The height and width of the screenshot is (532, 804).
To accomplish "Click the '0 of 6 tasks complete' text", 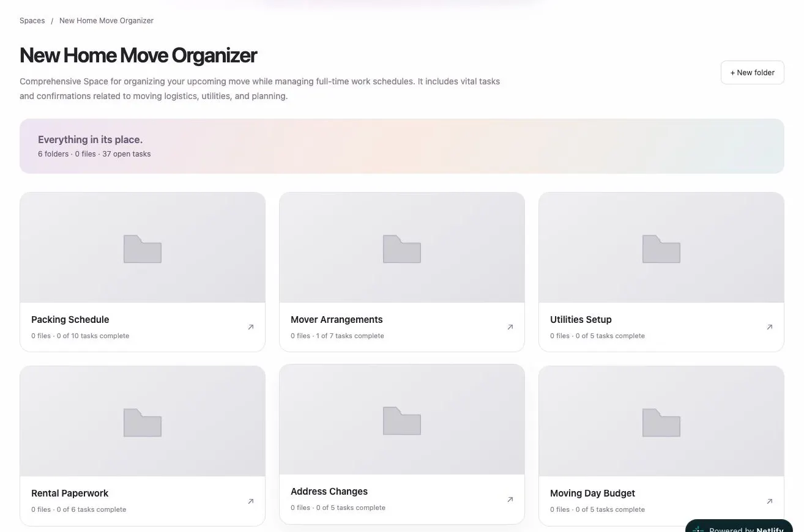I will point(92,509).
